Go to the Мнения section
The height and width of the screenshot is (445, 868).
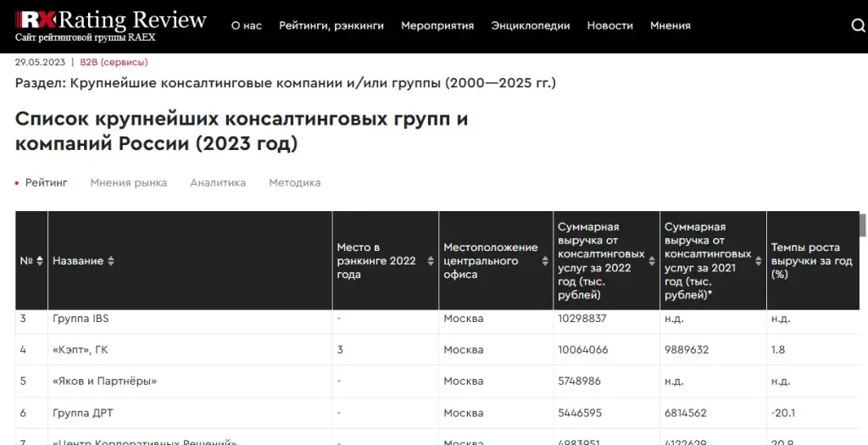click(670, 25)
